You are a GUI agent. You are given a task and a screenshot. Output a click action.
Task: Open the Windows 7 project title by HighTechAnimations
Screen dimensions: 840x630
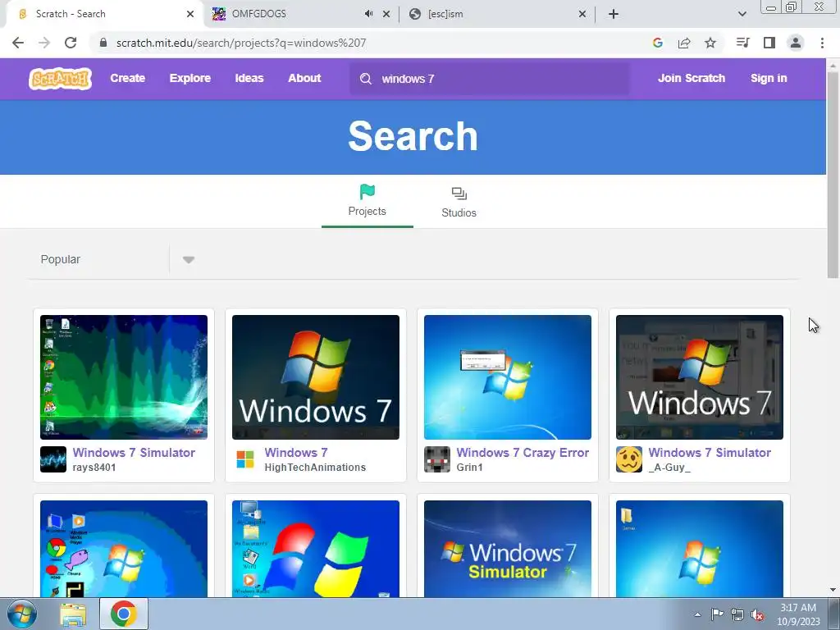[295, 453]
